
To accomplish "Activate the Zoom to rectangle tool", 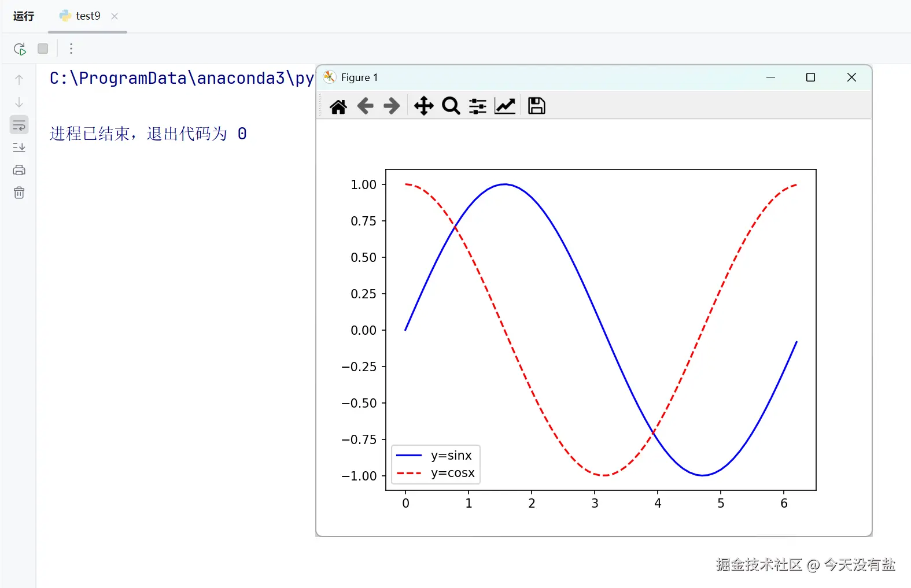I will coord(451,106).
